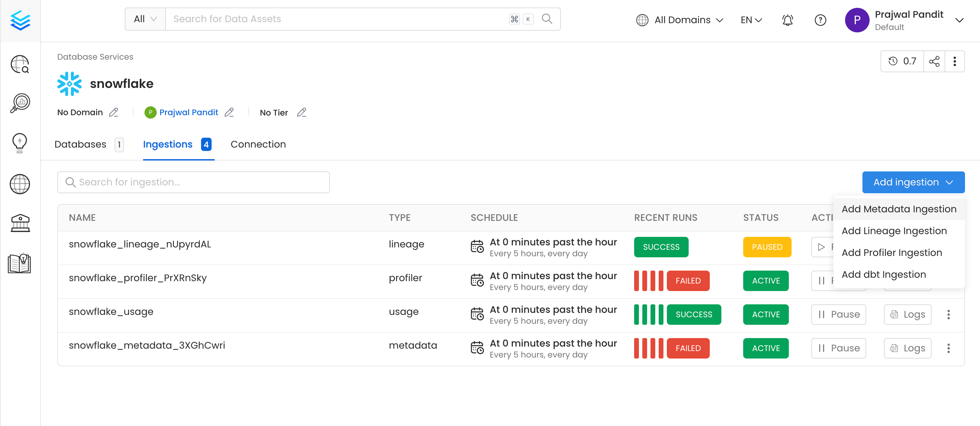Image resolution: width=980 pixels, height=426 pixels.
Task: Click the NAME column header
Action: (x=82, y=217)
